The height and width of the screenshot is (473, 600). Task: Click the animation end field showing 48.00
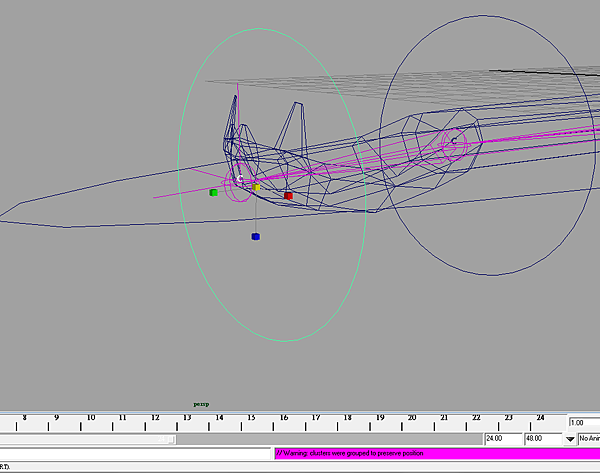[543, 439]
